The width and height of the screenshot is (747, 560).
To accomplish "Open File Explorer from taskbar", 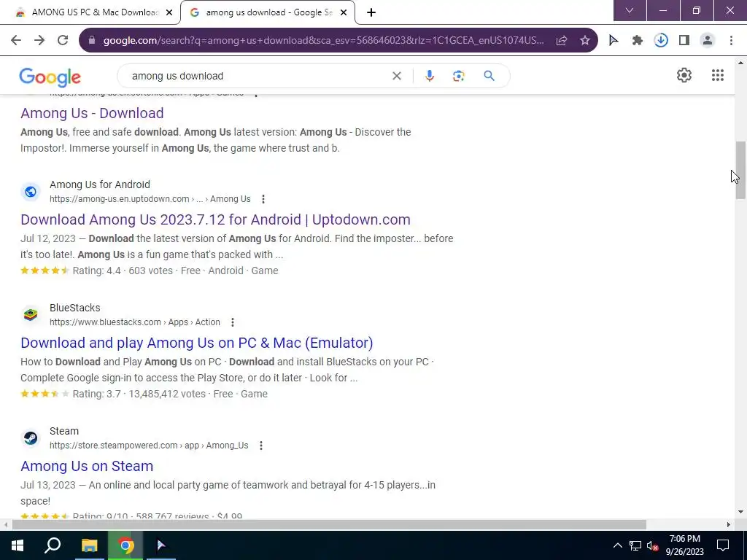I will click(89, 545).
